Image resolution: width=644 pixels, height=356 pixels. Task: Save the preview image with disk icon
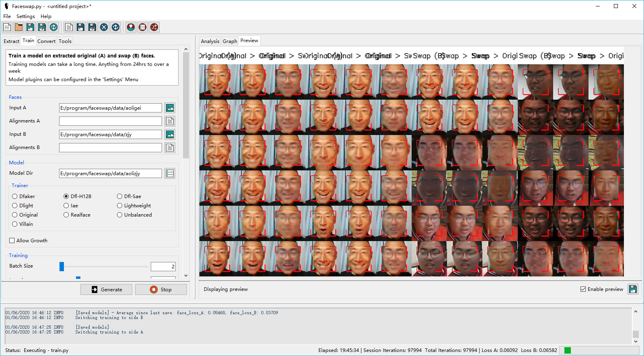pos(633,289)
